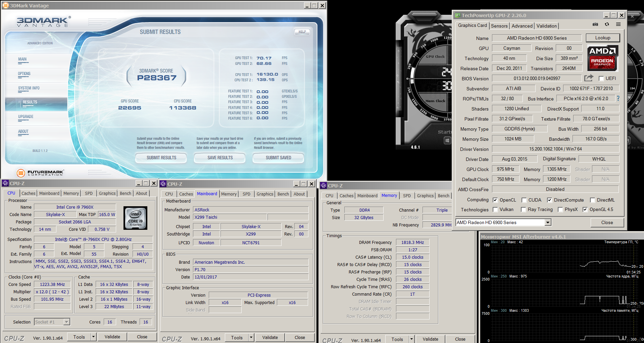
Task: Click Validate in Memory CPU-Z window
Action: [x=430, y=339]
